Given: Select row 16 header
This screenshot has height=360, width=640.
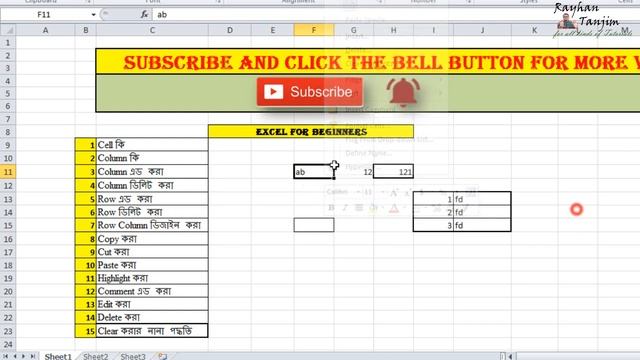Looking at the screenshot, I should (8, 239).
